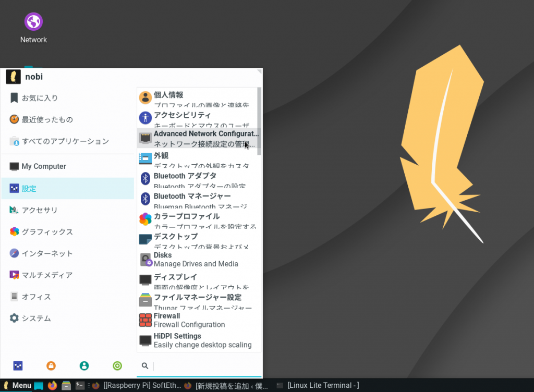Click the teal switch user button
The height and width of the screenshot is (392, 534).
(84, 366)
